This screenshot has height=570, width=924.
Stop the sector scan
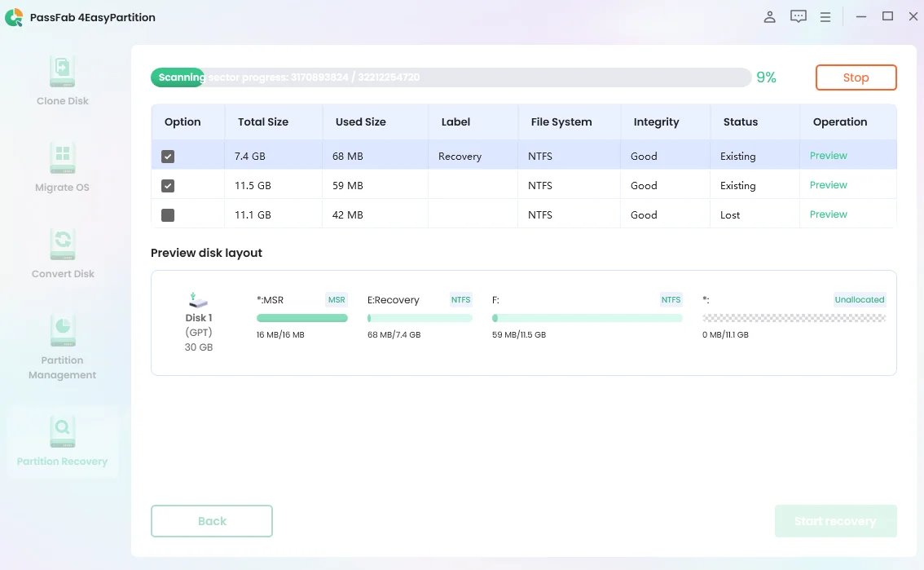[x=856, y=77]
